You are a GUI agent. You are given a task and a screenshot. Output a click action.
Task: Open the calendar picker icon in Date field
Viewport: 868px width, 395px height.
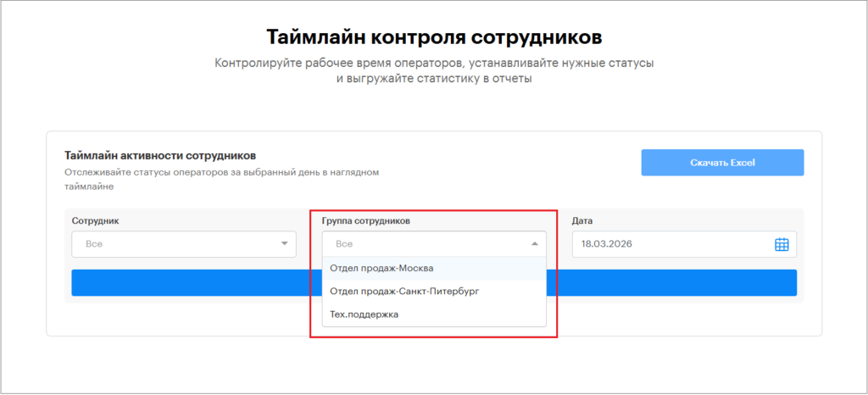[781, 244]
